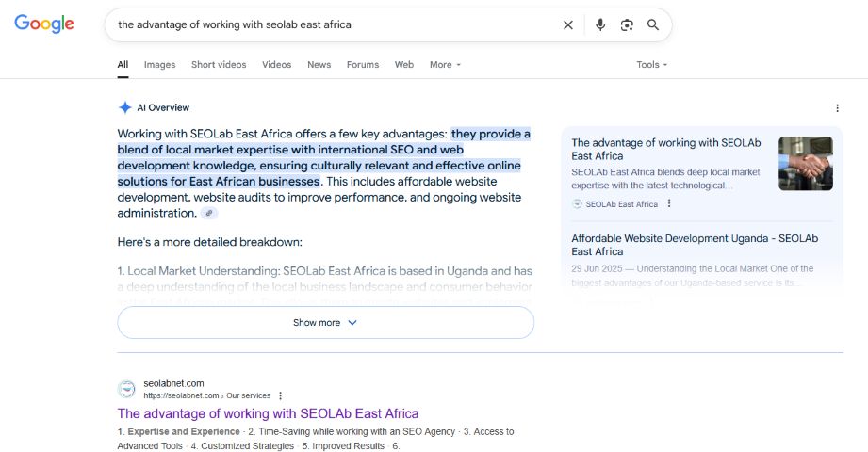
Task: Expand the More dropdown menu
Action: coord(445,65)
